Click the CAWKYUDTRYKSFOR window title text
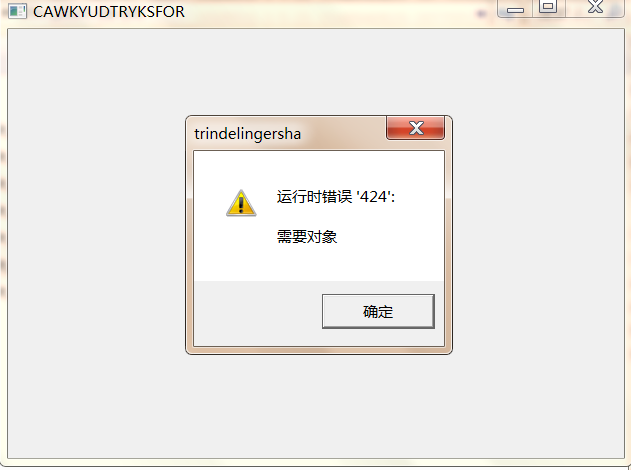 [x=109, y=12]
